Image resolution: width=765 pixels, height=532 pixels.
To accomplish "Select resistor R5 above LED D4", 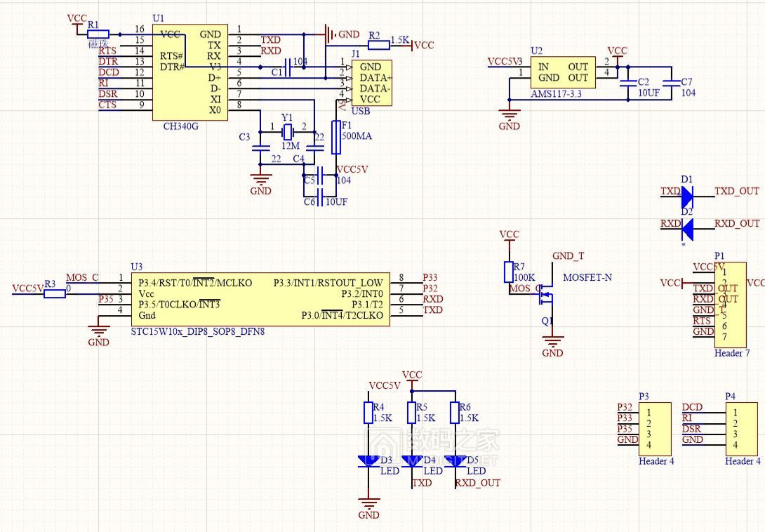I will (412, 413).
